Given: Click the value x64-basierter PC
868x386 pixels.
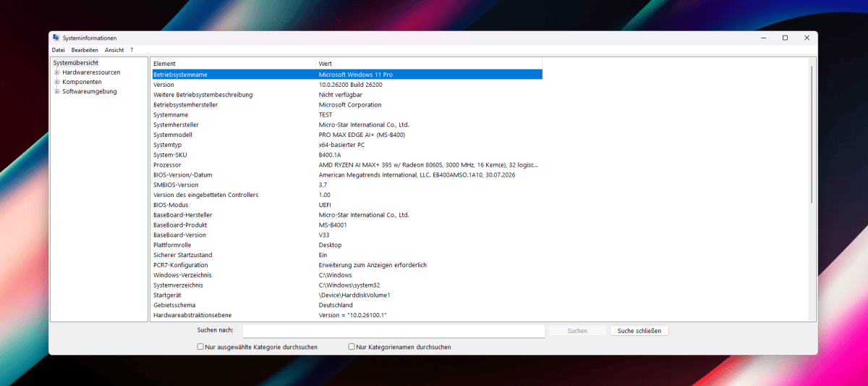Looking at the screenshot, I should point(342,145).
